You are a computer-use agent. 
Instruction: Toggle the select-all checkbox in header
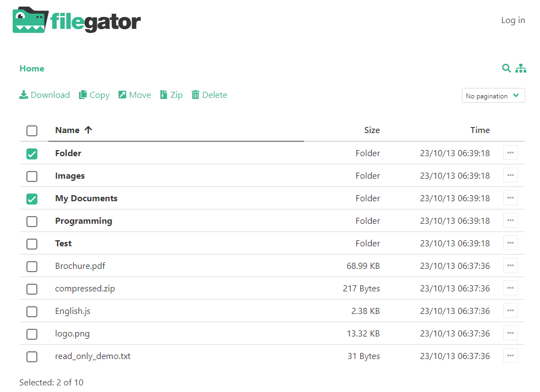coord(32,131)
